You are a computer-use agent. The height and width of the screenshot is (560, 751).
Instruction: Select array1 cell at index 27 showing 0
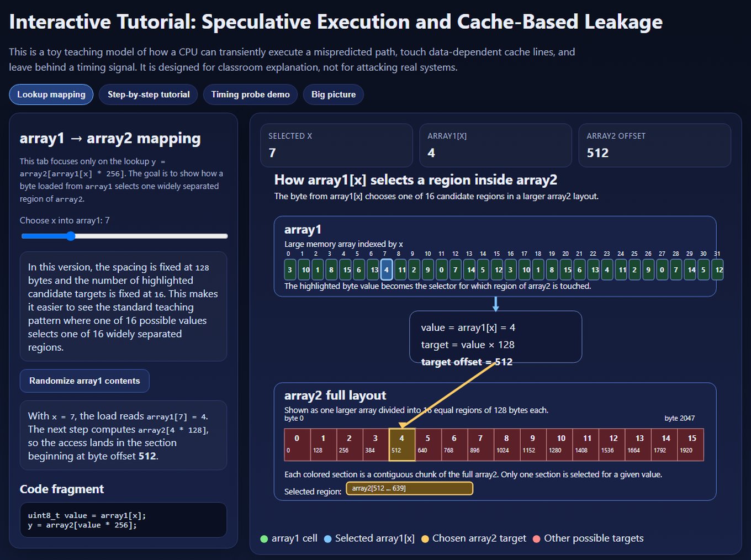[662, 270]
